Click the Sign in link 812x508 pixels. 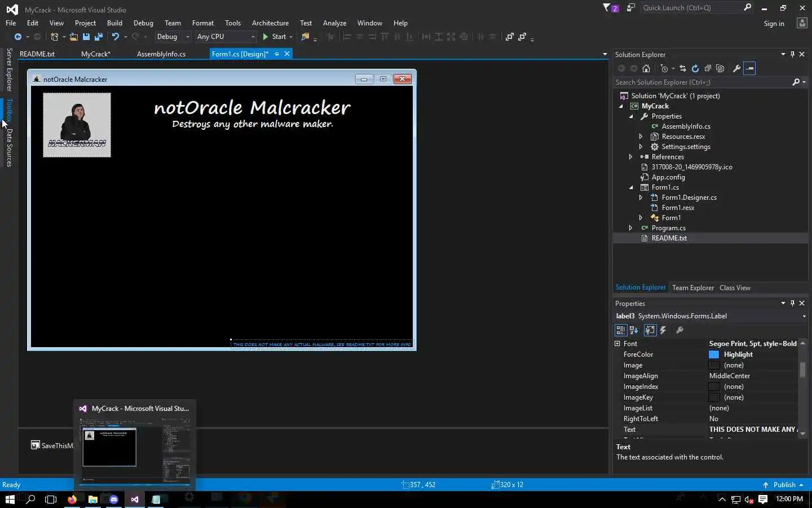[x=774, y=24]
